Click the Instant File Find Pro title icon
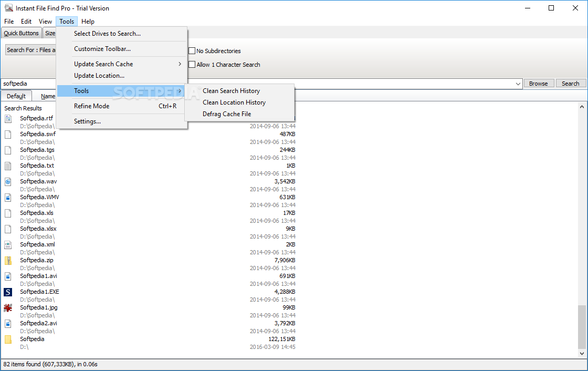 [8, 8]
